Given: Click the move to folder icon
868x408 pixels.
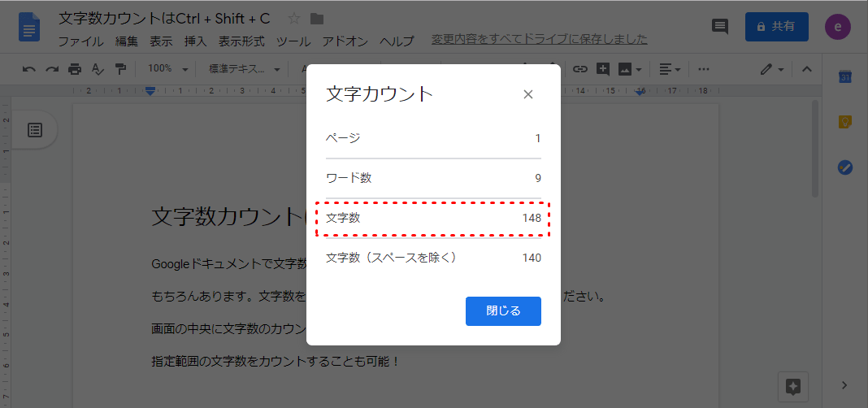Looking at the screenshot, I should point(317,19).
